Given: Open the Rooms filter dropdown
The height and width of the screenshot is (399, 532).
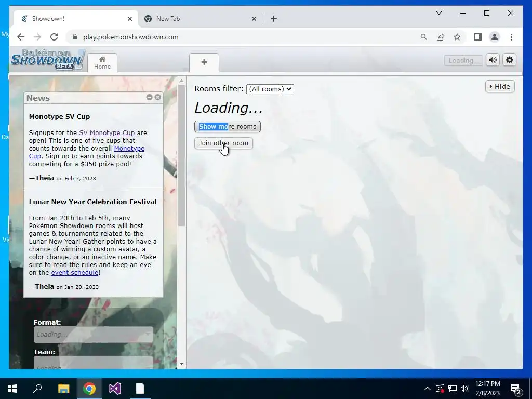Looking at the screenshot, I should pos(270,89).
